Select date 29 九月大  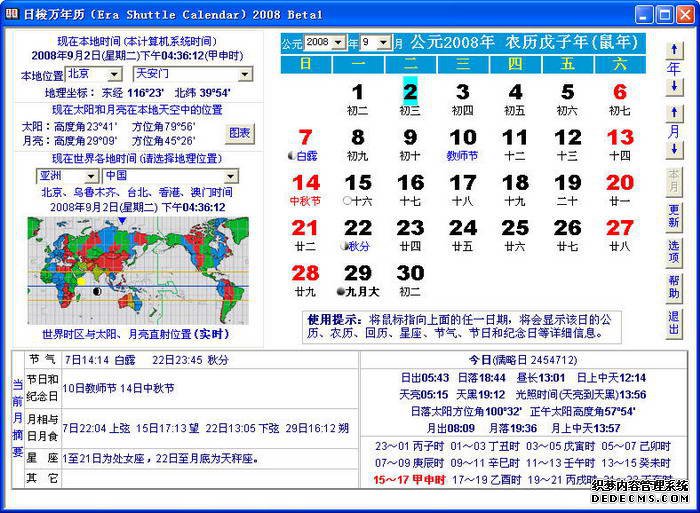(358, 281)
